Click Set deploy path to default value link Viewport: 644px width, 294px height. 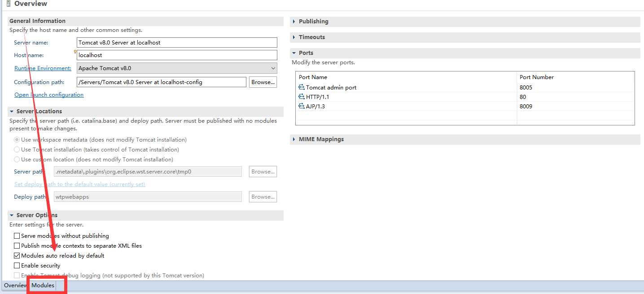(80, 184)
